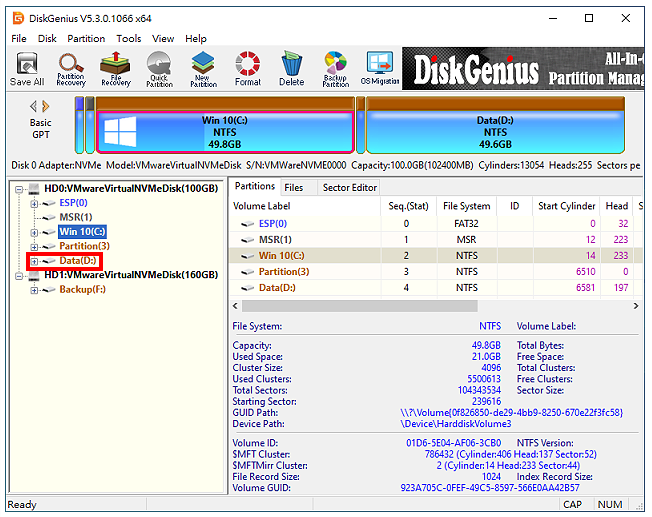Click the Start Cylinder column header

point(566,206)
